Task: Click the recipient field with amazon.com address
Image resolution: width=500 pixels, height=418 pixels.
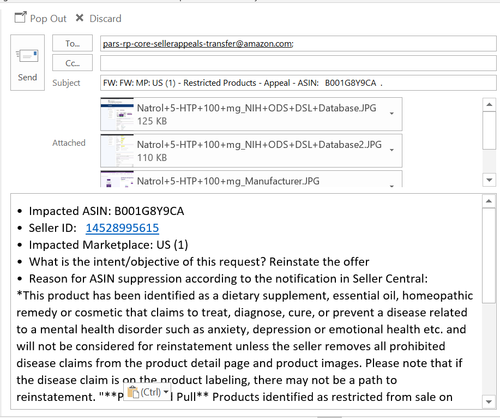Action: click(298, 44)
